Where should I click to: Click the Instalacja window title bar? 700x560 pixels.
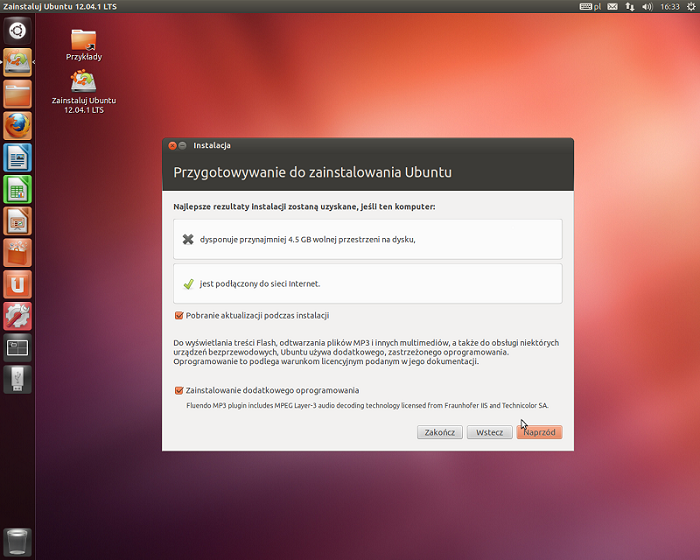368,146
